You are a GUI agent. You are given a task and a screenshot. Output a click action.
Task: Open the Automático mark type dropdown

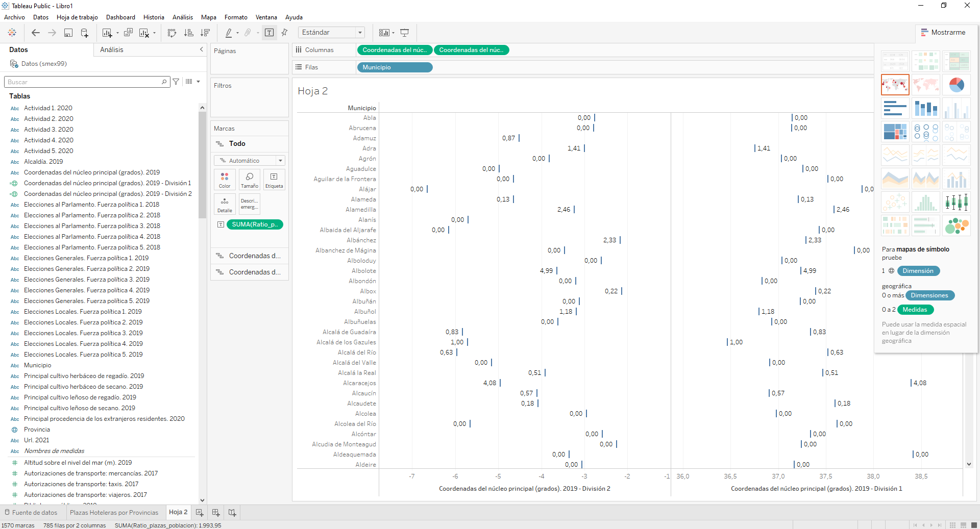point(250,160)
